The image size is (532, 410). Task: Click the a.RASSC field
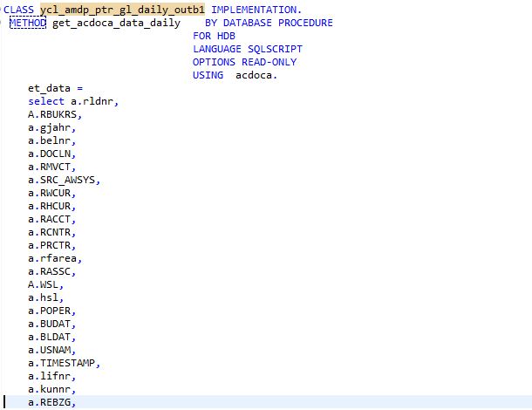pyautogui.click(x=52, y=272)
